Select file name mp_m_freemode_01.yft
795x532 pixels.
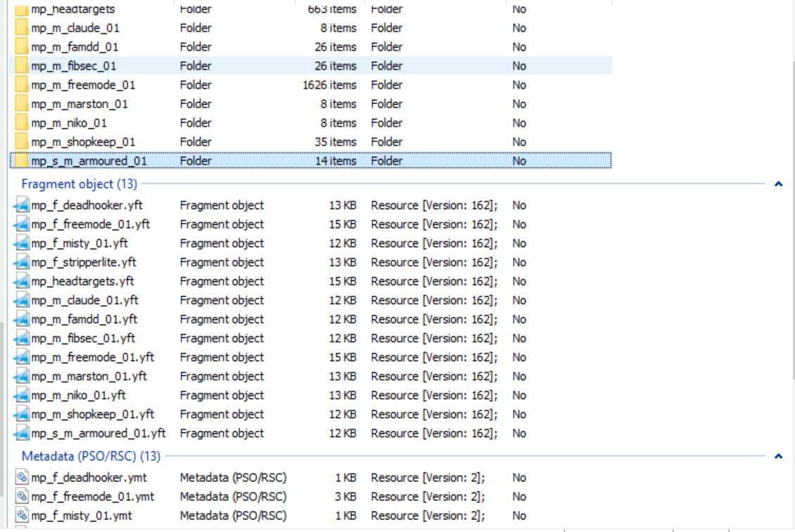tap(93, 357)
